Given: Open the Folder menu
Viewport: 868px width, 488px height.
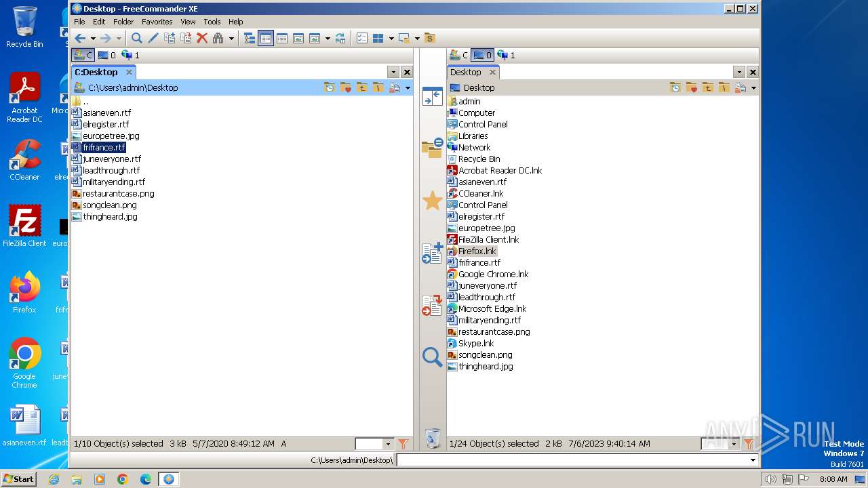Looking at the screenshot, I should (123, 22).
